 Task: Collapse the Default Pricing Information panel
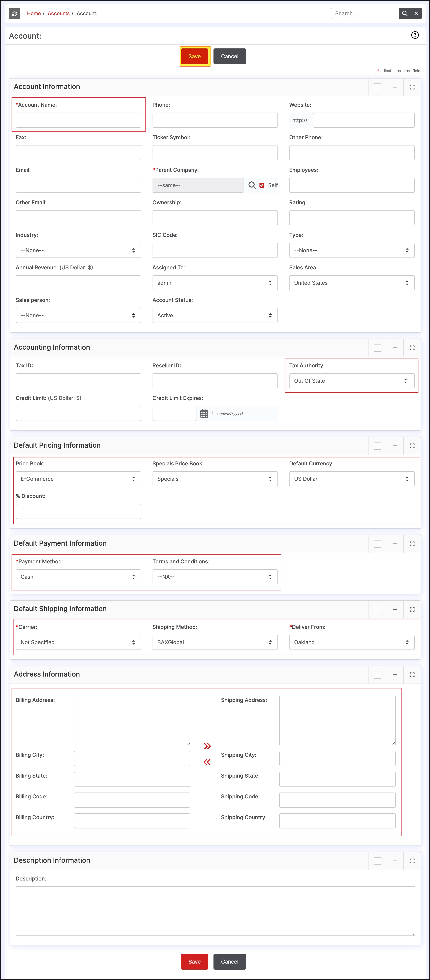(x=395, y=446)
